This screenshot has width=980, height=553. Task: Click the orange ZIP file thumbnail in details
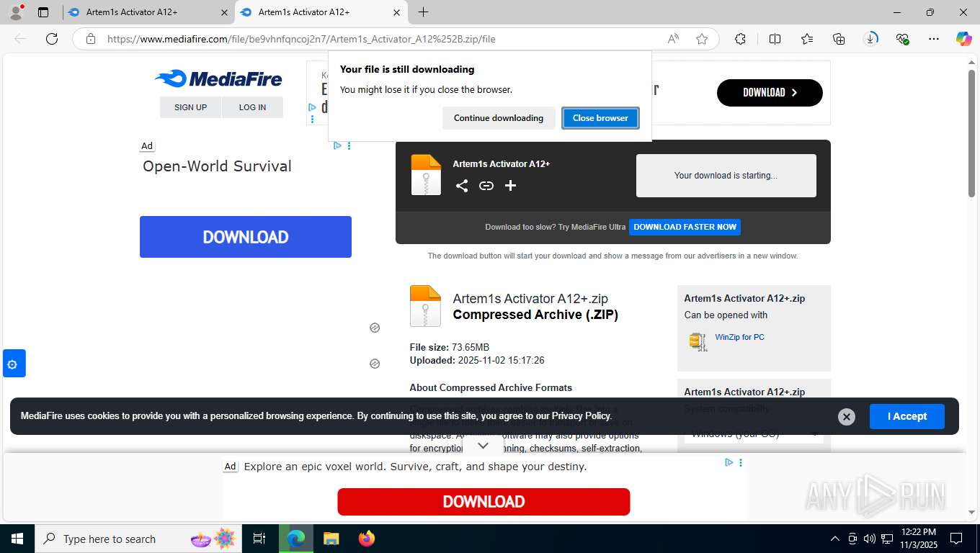[x=425, y=306]
